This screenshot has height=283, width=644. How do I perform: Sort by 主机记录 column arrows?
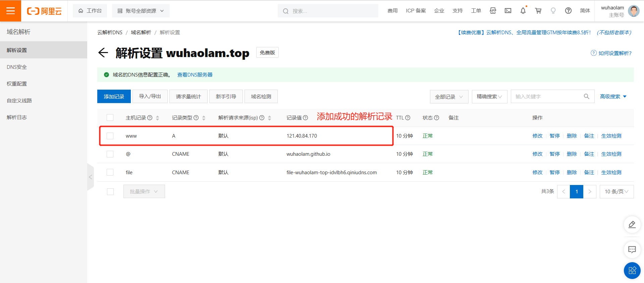pos(157,118)
